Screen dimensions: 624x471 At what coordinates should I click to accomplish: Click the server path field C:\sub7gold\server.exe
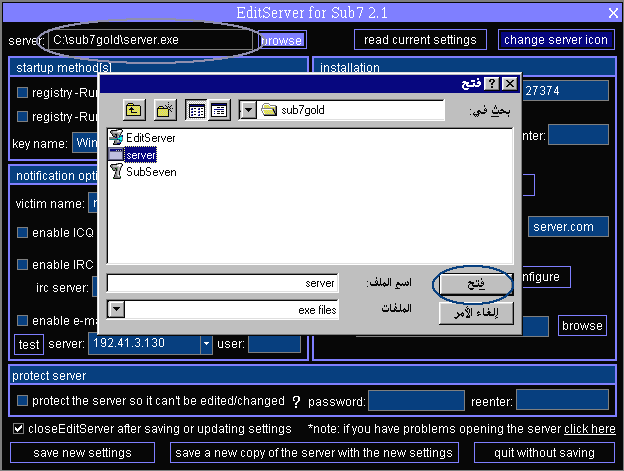tap(150, 40)
